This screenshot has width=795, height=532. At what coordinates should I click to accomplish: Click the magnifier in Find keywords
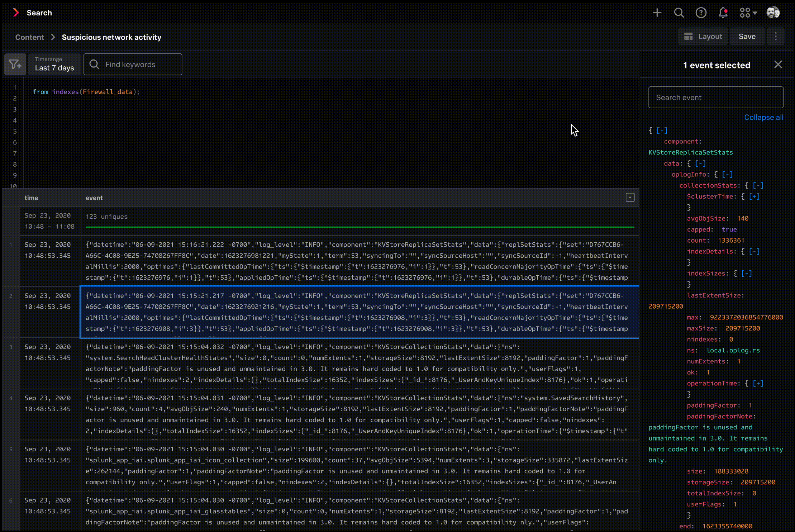94,65
